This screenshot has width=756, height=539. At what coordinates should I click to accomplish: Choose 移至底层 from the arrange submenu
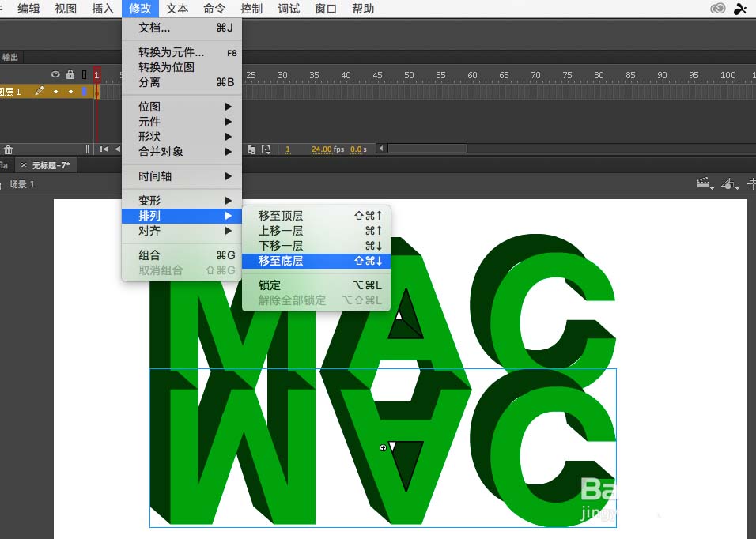[x=316, y=261]
